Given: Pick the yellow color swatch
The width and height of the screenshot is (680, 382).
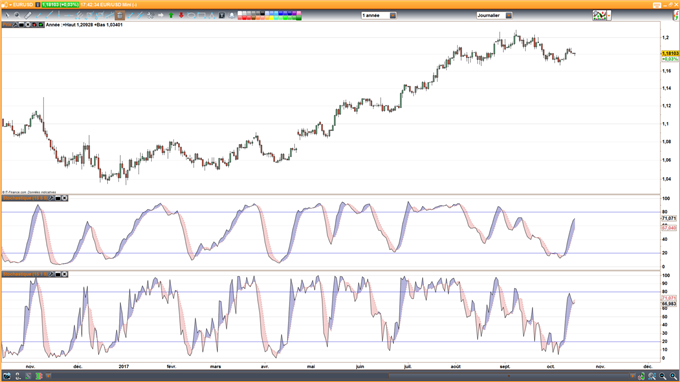Looking at the screenshot, I should (271, 18).
